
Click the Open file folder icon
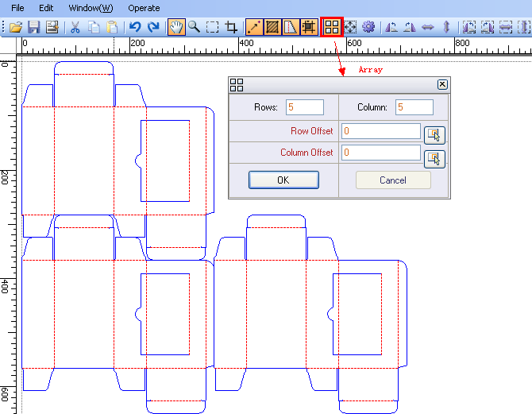point(16,27)
